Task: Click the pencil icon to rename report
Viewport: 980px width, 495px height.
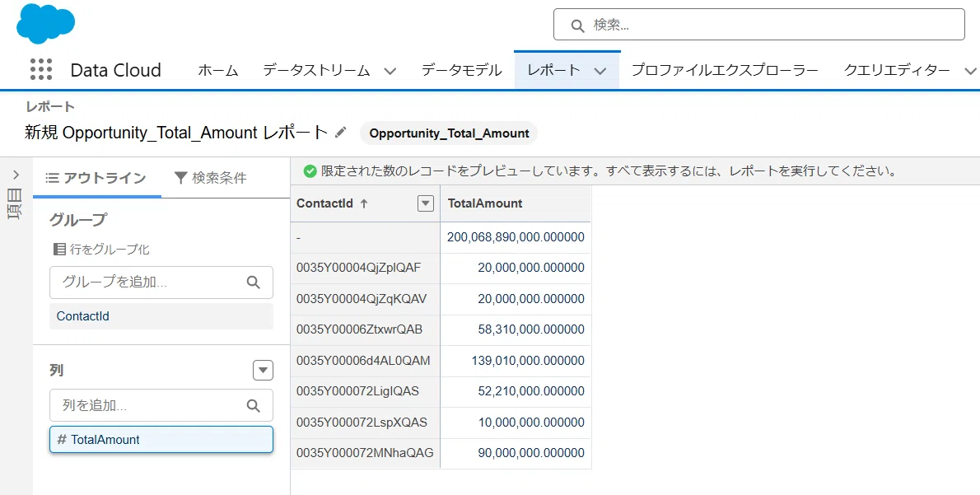Action: pyautogui.click(x=341, y=132)
